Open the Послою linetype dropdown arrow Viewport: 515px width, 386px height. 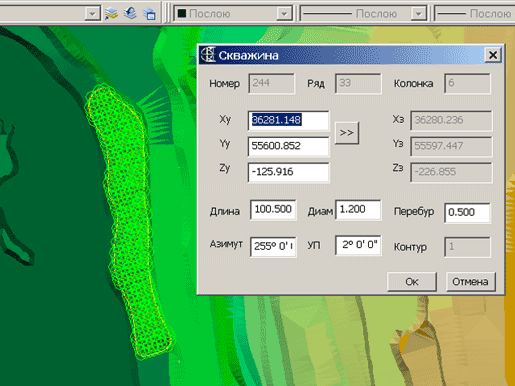pyautogui.click(x=418, y=14)
